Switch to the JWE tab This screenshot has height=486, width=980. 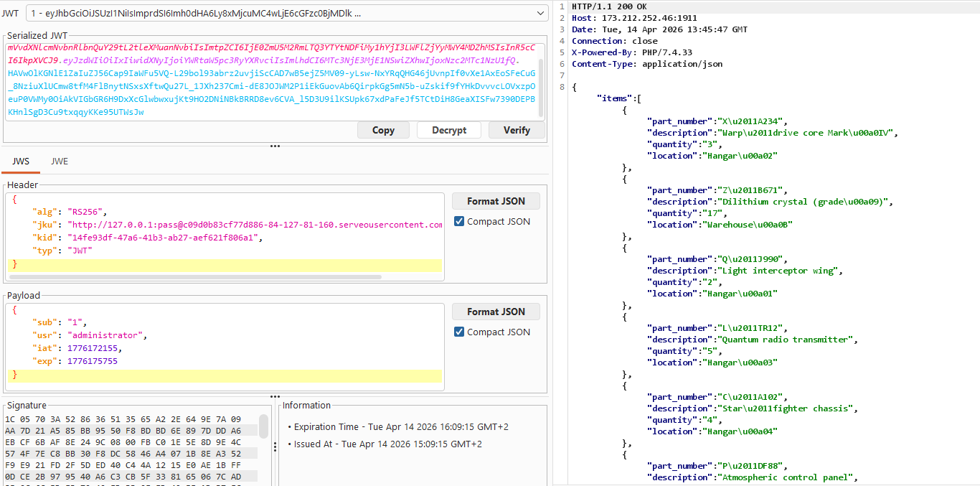(x=59, y=161)
